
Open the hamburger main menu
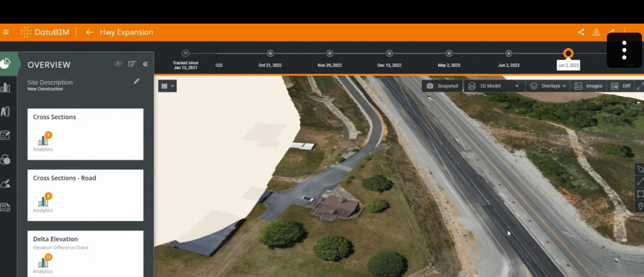(x=6, y=32)
